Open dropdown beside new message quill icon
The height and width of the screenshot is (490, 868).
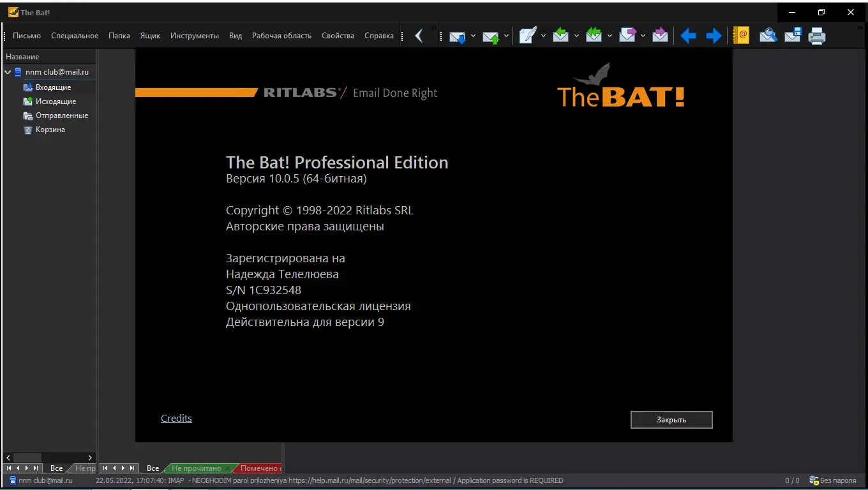click(x=543, y=36)
